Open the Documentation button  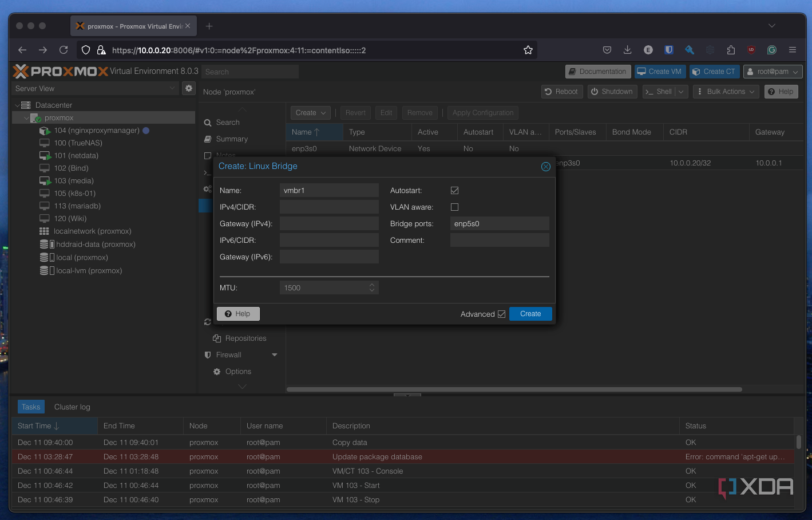[597, 72]
